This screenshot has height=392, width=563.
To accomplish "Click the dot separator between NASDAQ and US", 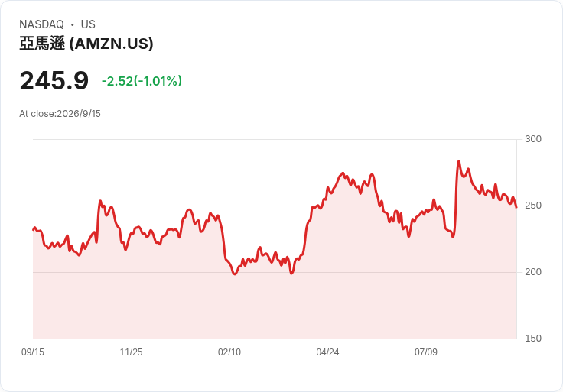I will pos(72,24).
